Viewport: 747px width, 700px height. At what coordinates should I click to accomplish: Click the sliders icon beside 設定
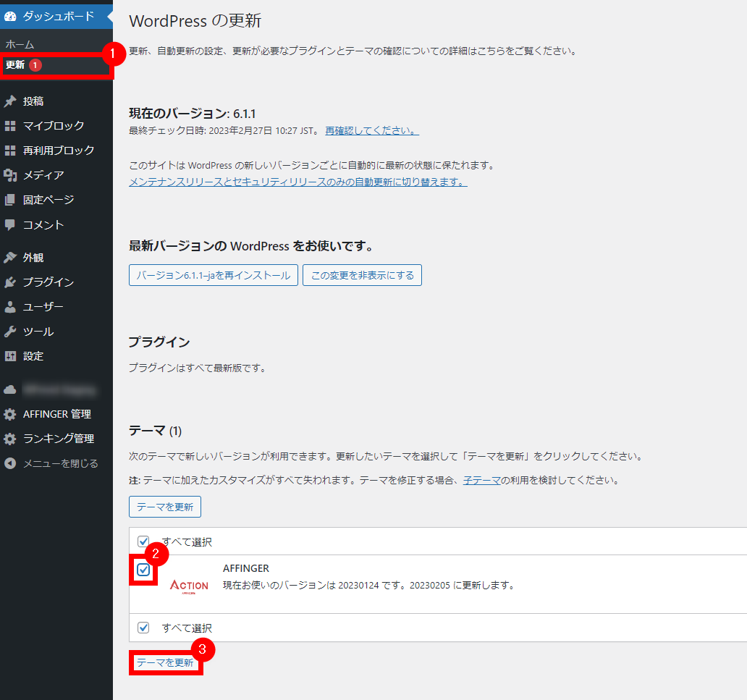coord(10,356)
